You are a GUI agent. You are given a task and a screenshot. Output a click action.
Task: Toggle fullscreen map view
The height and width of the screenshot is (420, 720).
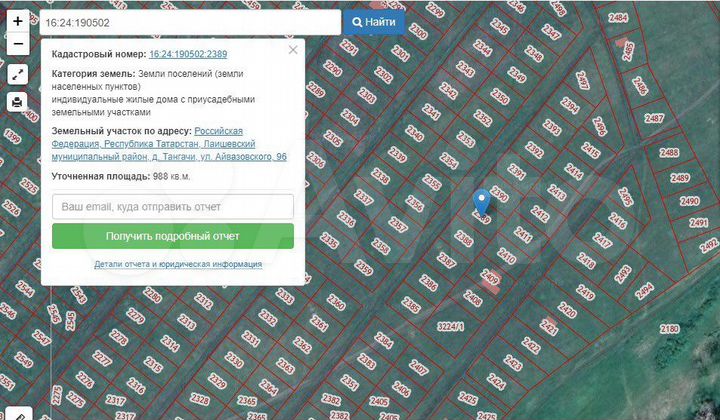(x=18, y=74)
